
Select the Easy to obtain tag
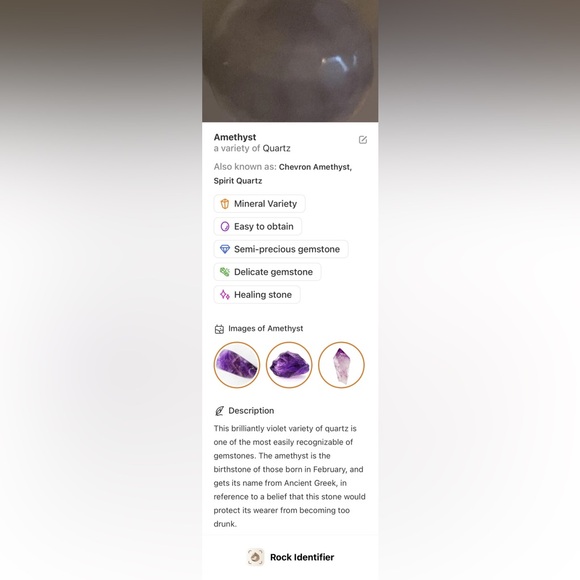click(257, 226)
